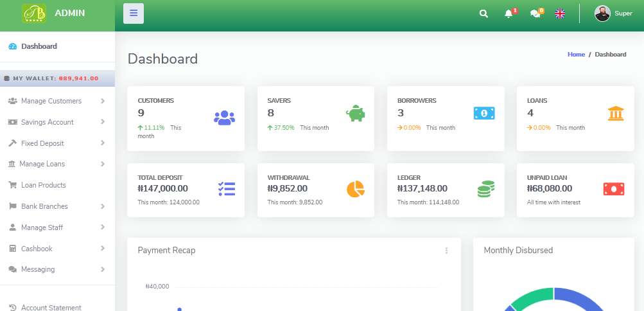Click the Manage Loans bank icon
644x311 pixels.
coord(12,164)
